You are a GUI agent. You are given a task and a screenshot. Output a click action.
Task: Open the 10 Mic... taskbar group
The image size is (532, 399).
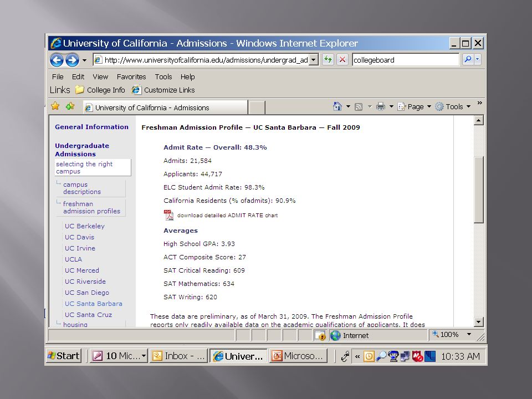(119, 356)
